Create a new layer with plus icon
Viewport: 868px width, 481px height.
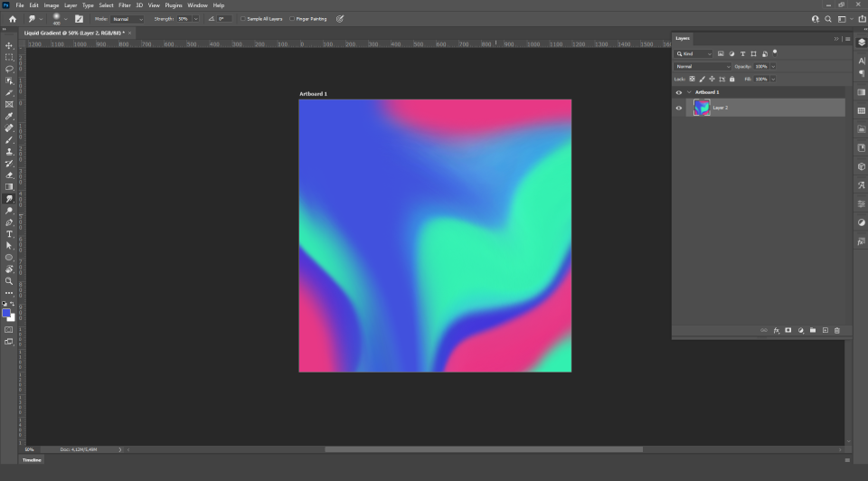pos(825,330)
